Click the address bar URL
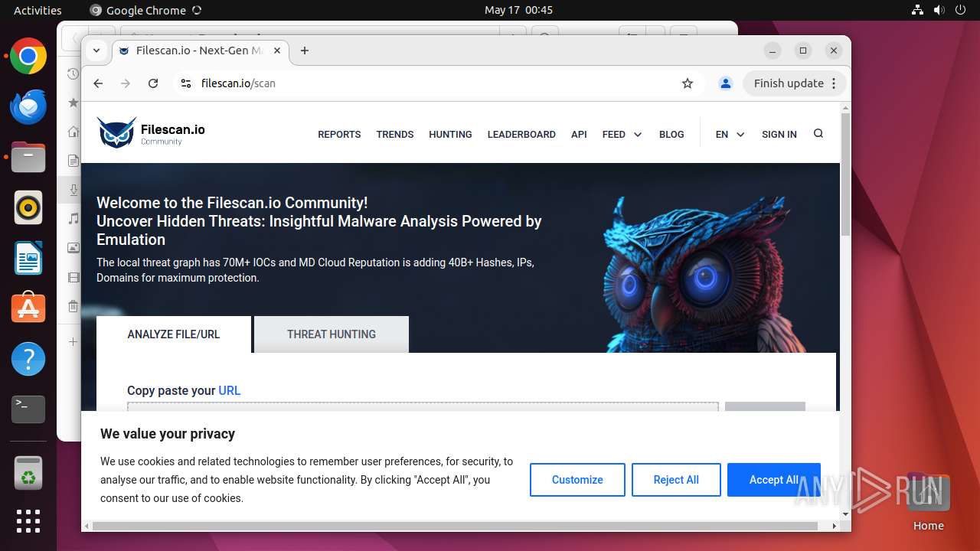This screenshot has width=980, height=551. 238,83
